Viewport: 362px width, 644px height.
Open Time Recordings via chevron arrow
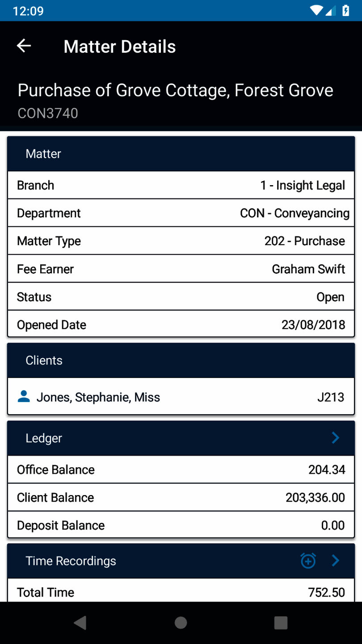[336, 561]
